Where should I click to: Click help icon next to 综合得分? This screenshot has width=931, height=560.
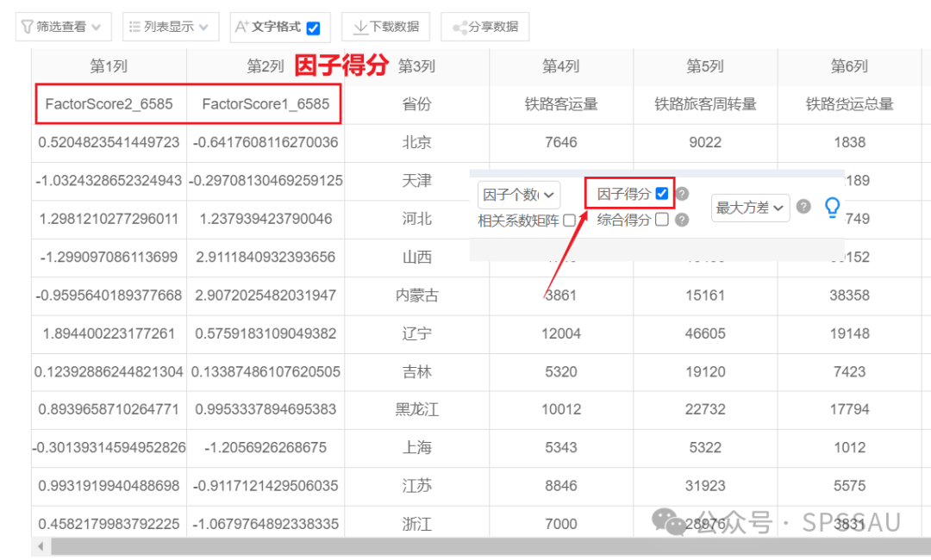(682, 220)
